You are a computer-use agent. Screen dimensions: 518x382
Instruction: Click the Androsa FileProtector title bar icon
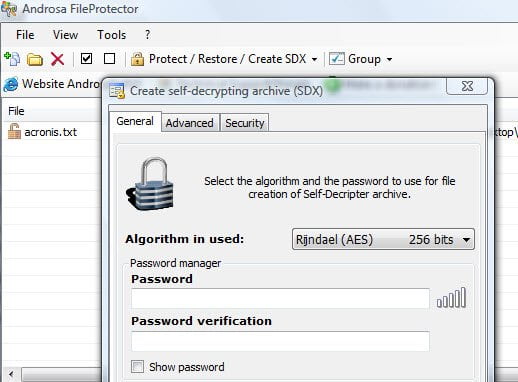pyautogui.click(x=9, y=9)
